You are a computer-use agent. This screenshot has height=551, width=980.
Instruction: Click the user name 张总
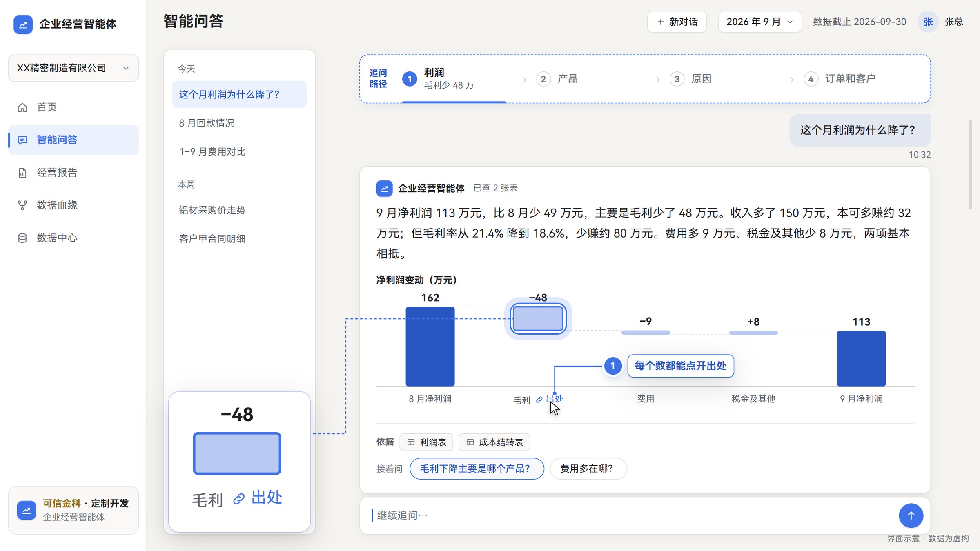[x=954, y=22]
